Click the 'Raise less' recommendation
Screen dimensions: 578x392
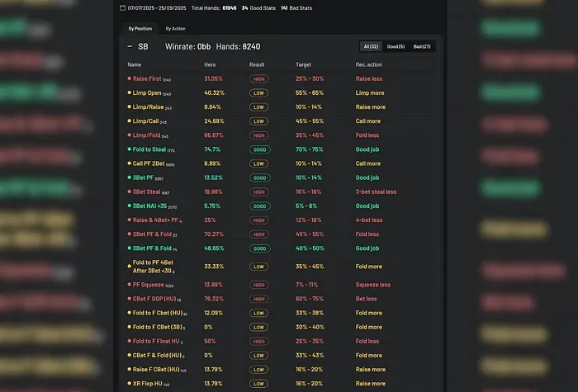tap(368, 78)
